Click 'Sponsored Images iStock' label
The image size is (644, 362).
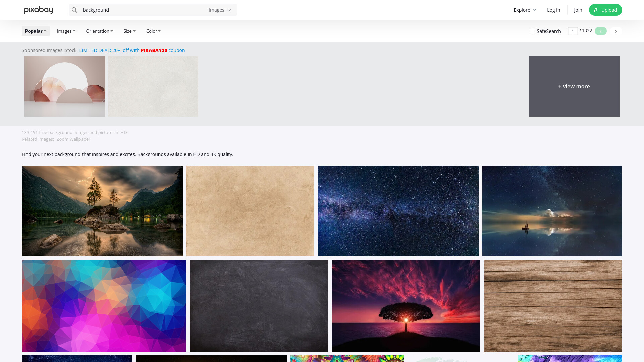(x=49, y=50)
